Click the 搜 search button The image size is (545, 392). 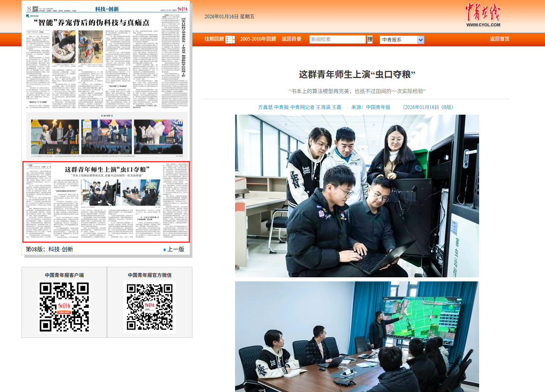370,39
